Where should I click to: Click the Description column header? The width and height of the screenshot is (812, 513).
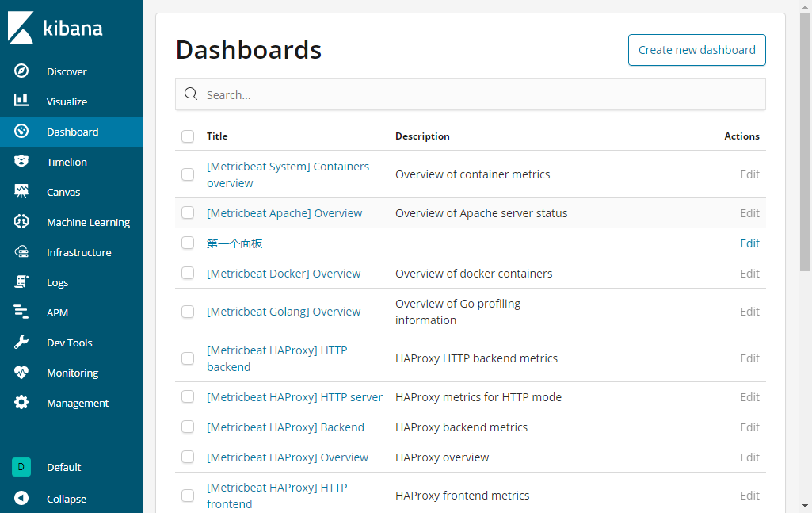(x=422, y=136)
